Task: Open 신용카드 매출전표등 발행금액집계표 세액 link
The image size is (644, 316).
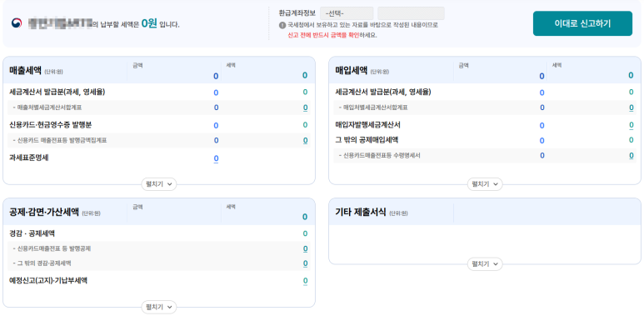Action: tap(305, 141)
